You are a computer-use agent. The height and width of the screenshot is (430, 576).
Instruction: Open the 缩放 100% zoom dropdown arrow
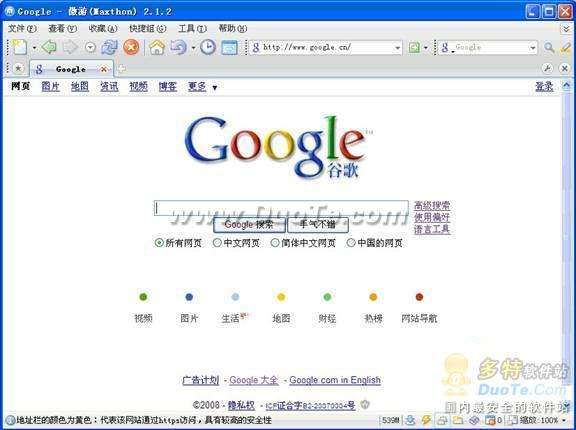pyautogui.click(x=564, y=420)
